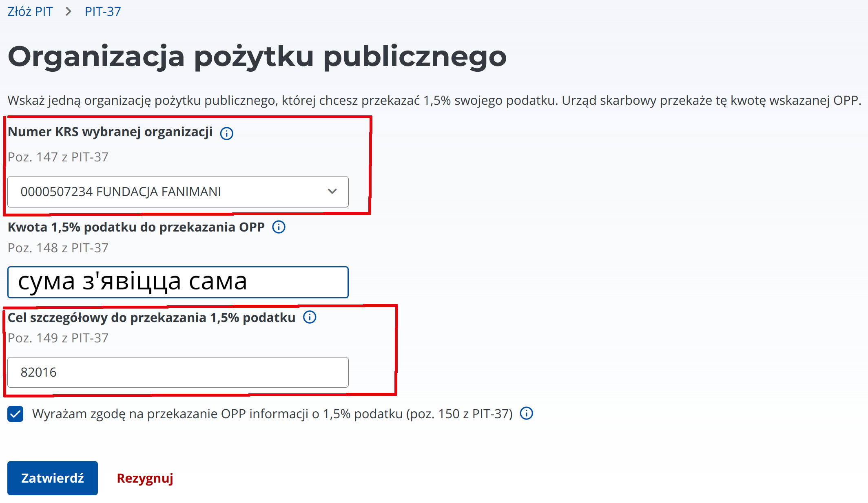The width and height of the screenshot is (868, 503).
Task: Click the Poz. 148 z PIT-37 hint text
Action: click(x=58, y=248)
